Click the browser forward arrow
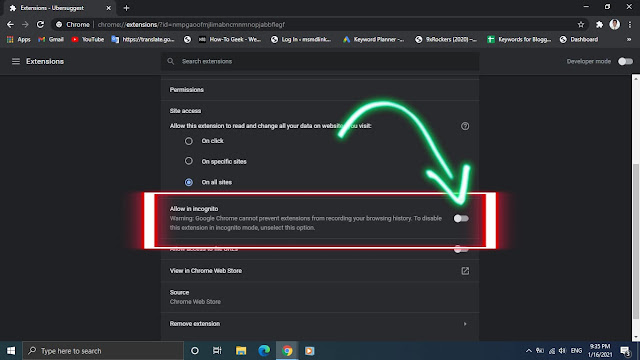640x360 pixels. click(25, 24)
